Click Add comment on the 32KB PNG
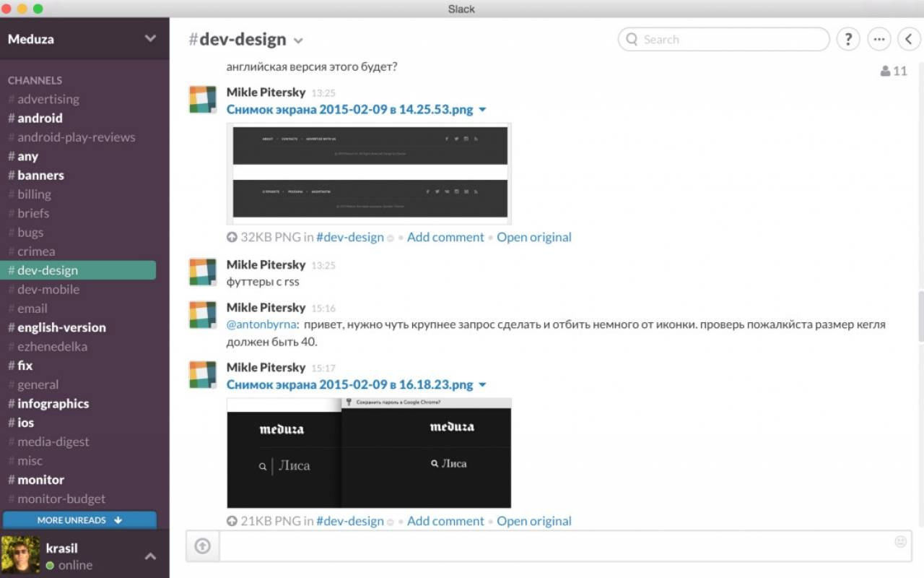The width and height of the screenshot is (924, 578). 445,237
